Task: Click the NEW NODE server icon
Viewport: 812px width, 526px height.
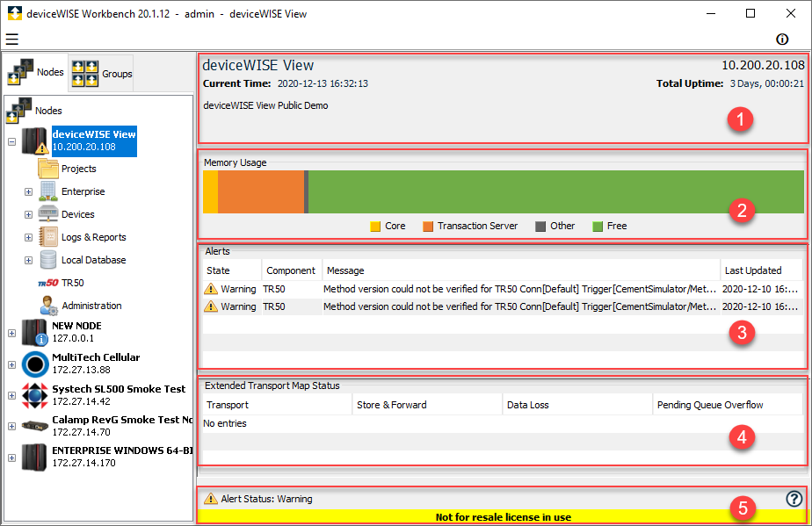Action: click(34, 332)
